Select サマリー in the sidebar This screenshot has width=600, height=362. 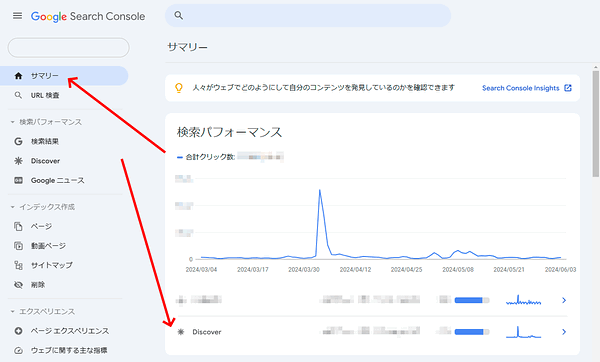coord(64,76)
